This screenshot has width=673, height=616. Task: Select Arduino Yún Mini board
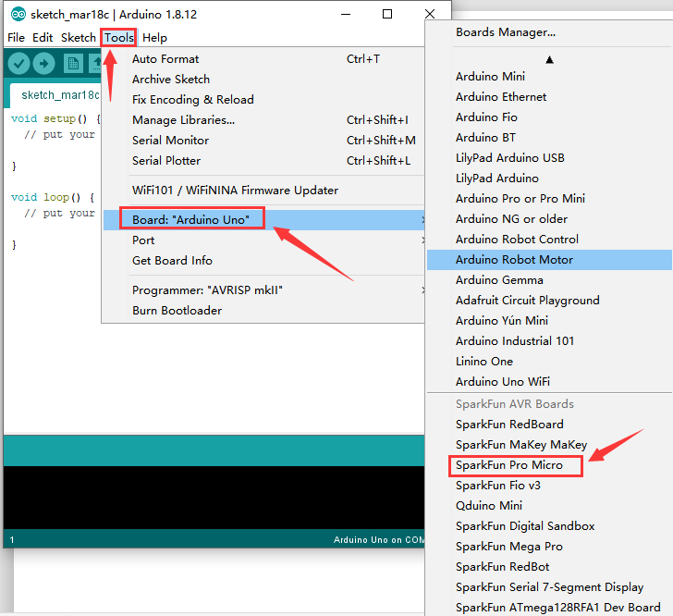pyautogui.click(x=549, y=320)
